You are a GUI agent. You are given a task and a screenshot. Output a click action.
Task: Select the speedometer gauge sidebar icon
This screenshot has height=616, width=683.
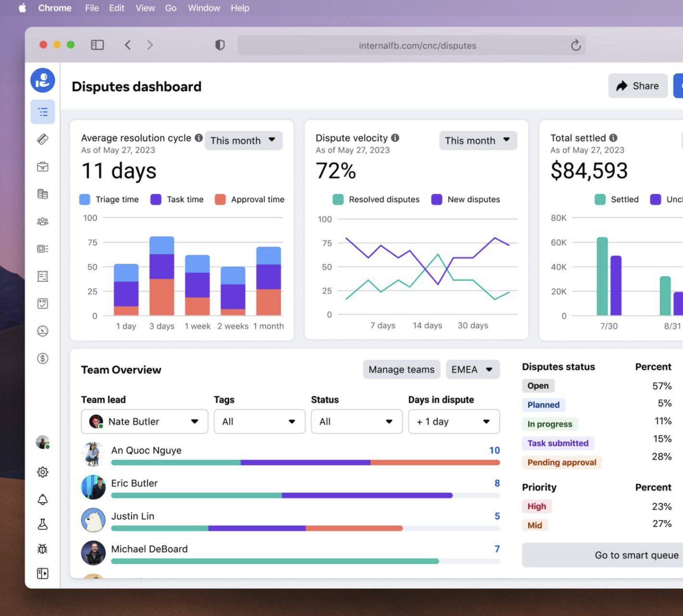point(43,331)
